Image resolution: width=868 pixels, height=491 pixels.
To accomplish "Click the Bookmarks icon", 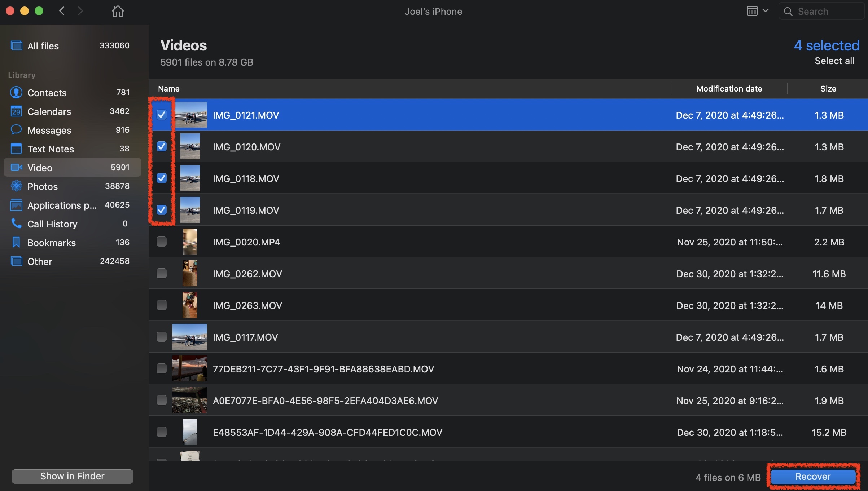I will tap(16, 242).
